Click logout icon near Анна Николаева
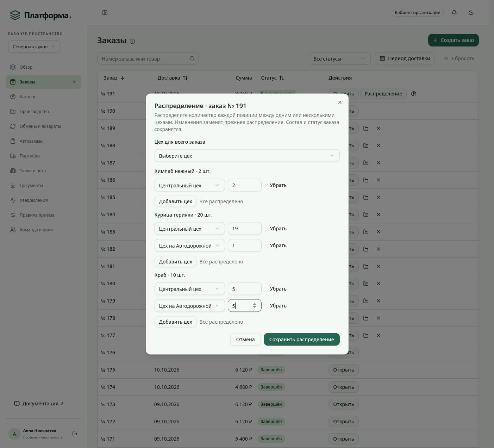This screenshot has width=494, height=448. [x=75, y=434]
